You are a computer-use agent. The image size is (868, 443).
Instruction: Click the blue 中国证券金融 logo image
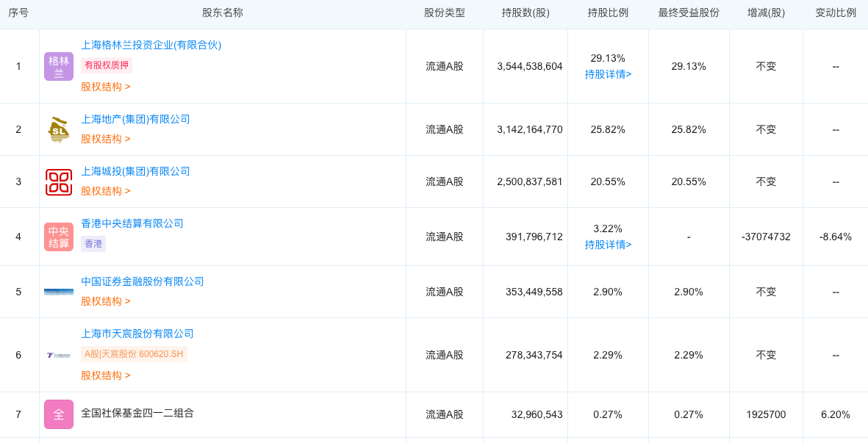pos(59,292)
